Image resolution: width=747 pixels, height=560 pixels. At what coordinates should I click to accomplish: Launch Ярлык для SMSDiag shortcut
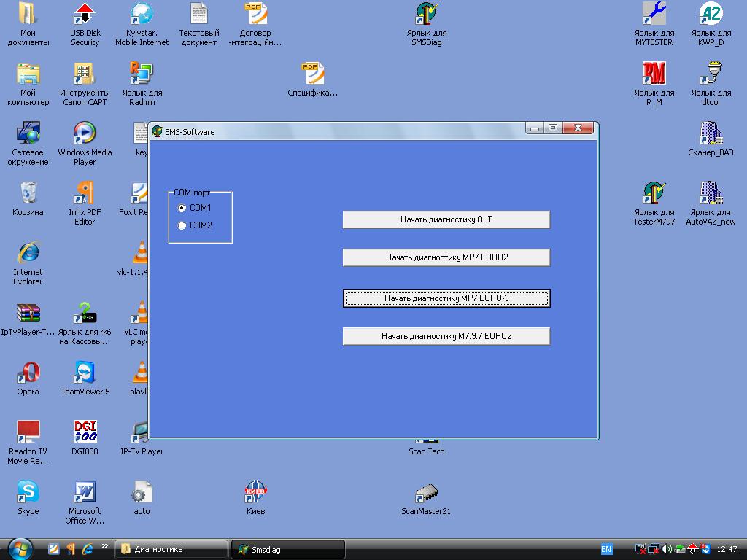tap(426, 24)
